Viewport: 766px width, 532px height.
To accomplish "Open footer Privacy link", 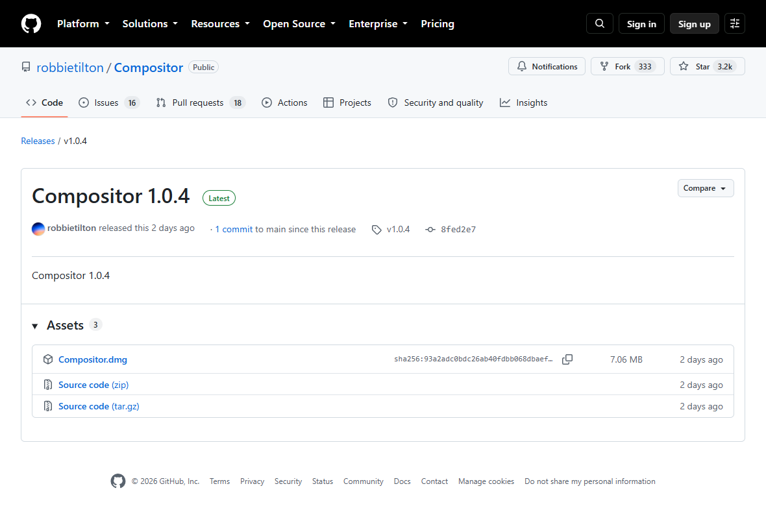I will [x=252, y=481].
